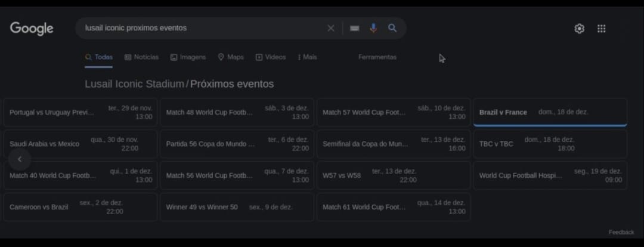Click the Feedback link
Image resolution: width=644 pixels, height=247 pixels.
pos(621,232)
